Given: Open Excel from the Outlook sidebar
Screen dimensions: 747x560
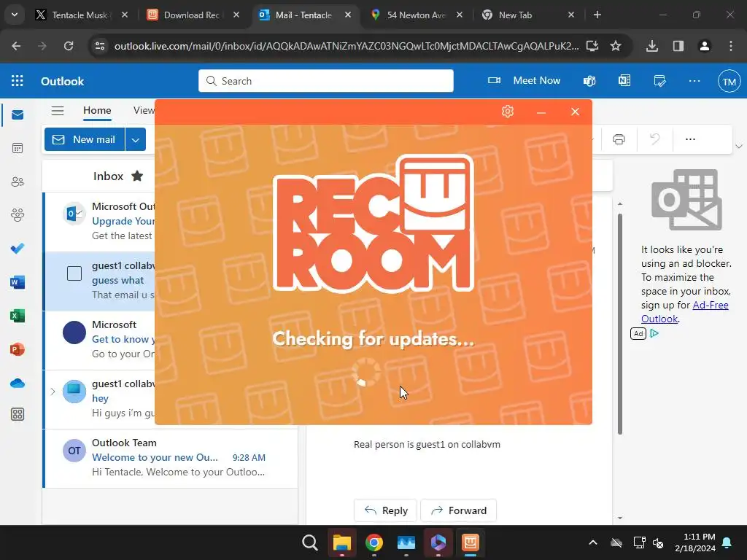Looking at the screenshot, I should tap(18, 316).
